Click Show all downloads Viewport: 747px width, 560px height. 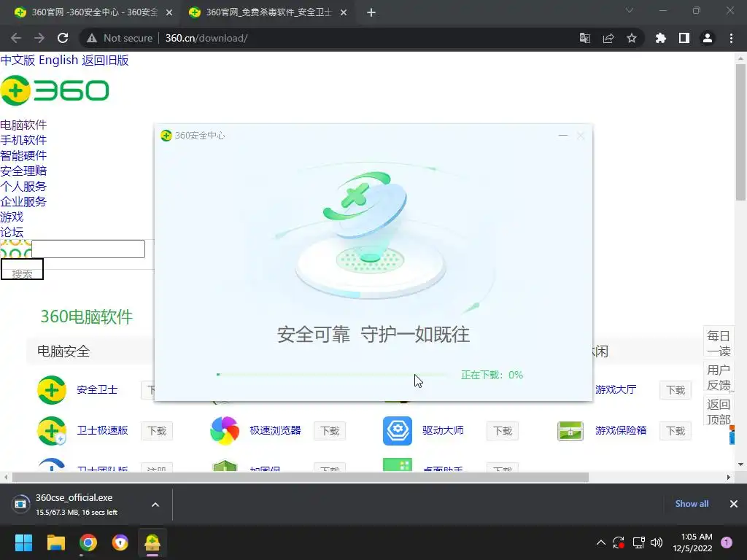coord(692,504)
